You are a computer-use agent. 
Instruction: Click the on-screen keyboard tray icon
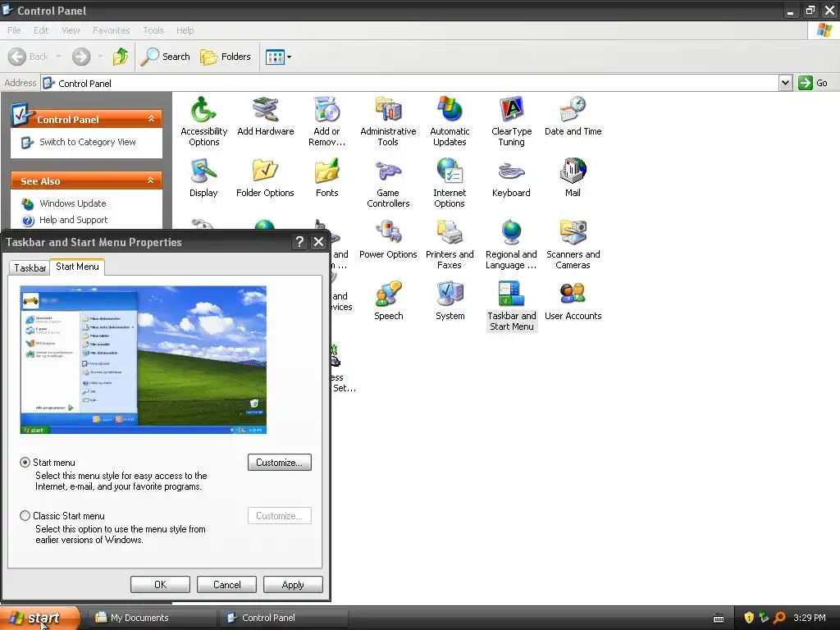coord(719,619)
